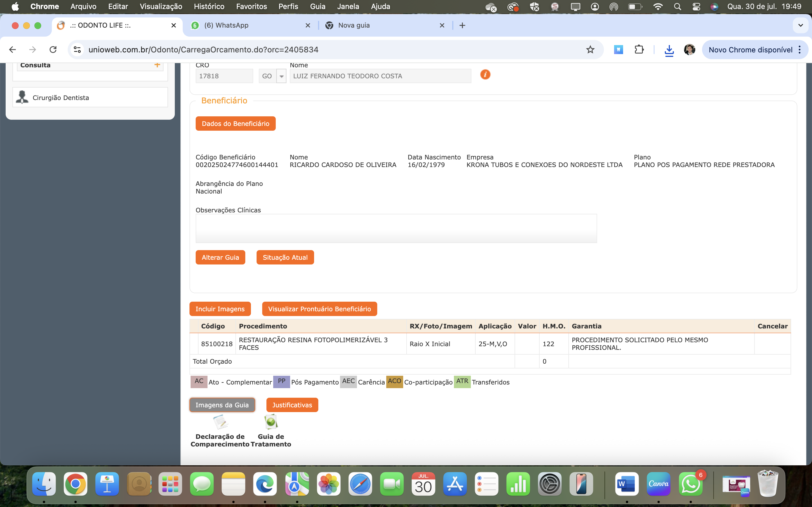This screenshot has height=507, width=812.
Task: Bookmark page with the star icon
Action: point(590,50)
